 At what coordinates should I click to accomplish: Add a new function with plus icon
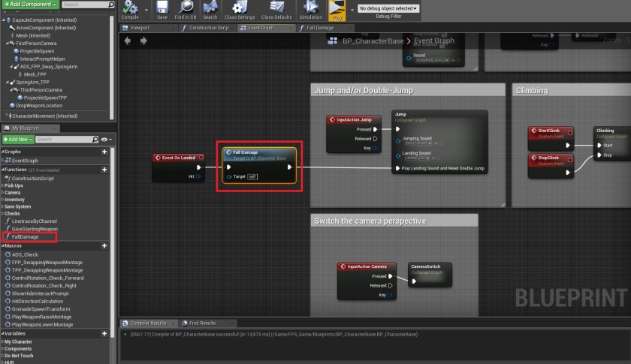click(104, 170)
